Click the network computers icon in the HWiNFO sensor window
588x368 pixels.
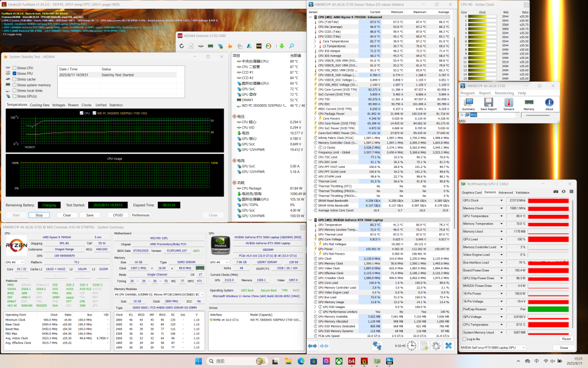pyautogui.click(x=377, y=346)
